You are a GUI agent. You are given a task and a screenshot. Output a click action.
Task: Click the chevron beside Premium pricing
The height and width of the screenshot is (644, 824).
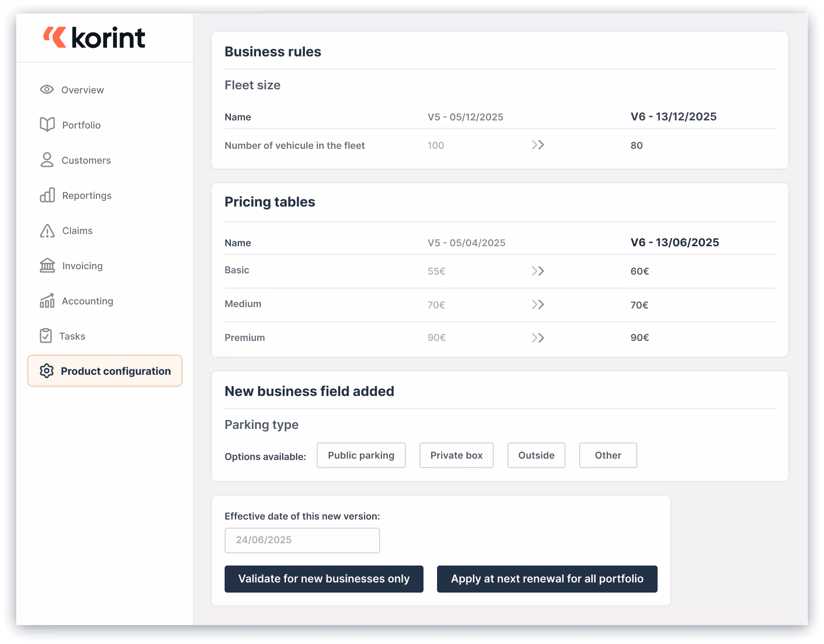[x=538, y=337]
